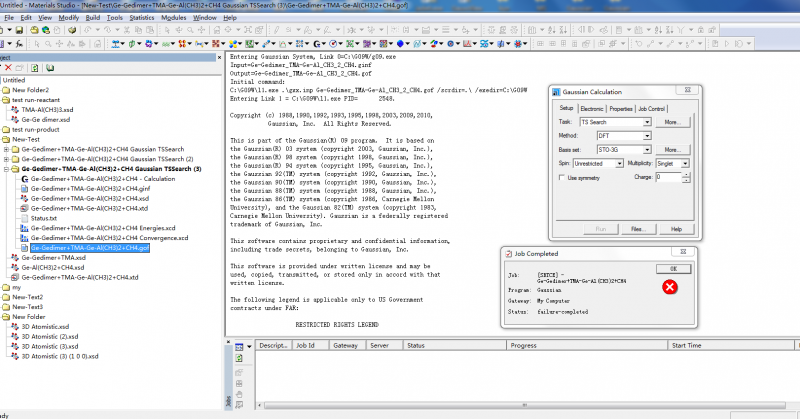
Task: Click the green refresh icon in Project panel
Action: pos(35,68)
